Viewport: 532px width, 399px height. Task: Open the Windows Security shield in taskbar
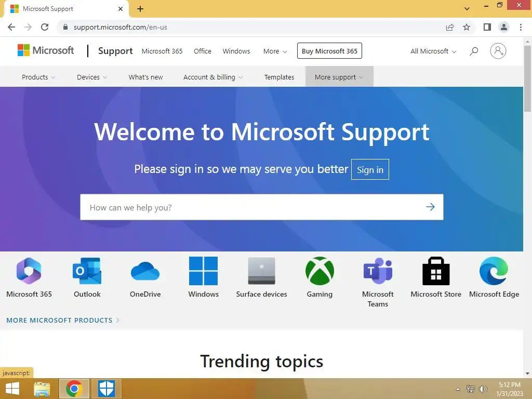[x=106, y=389]
